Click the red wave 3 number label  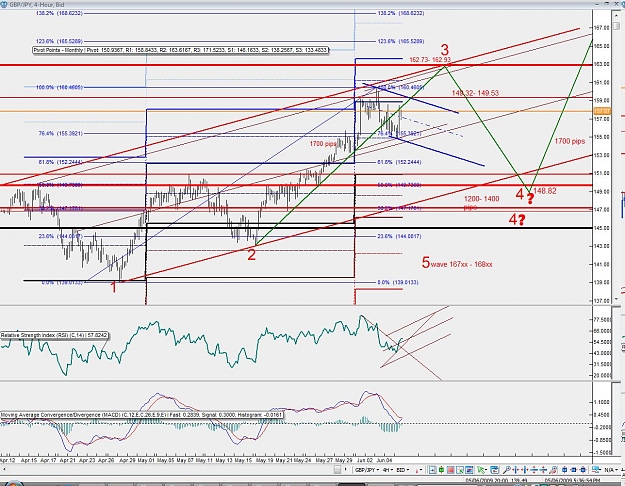[444, 50]
